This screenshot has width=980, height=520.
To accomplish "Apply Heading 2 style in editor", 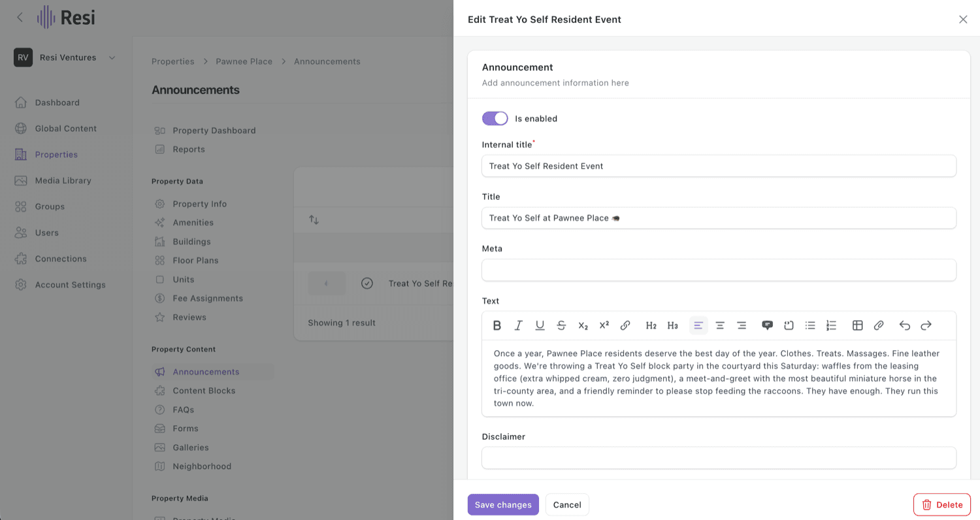I will 651,325.
